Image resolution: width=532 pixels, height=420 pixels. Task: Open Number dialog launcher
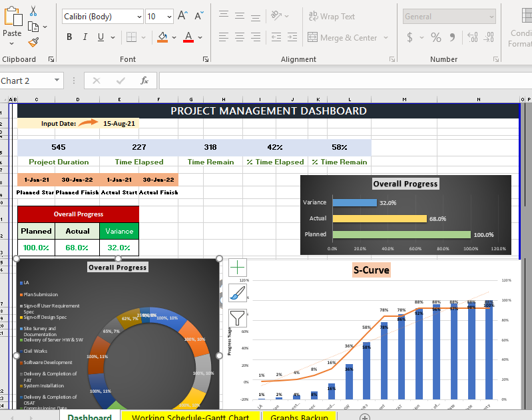click(496, 59)
